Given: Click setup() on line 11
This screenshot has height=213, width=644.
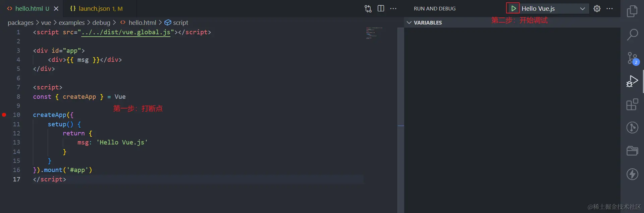Looking at the screenshot, I should point(60,124).
